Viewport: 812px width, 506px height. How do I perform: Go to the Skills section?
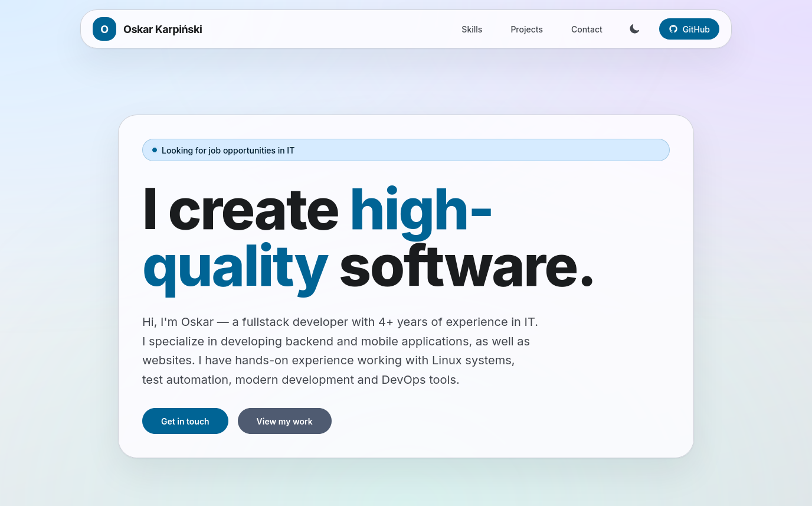coord(472,29)
